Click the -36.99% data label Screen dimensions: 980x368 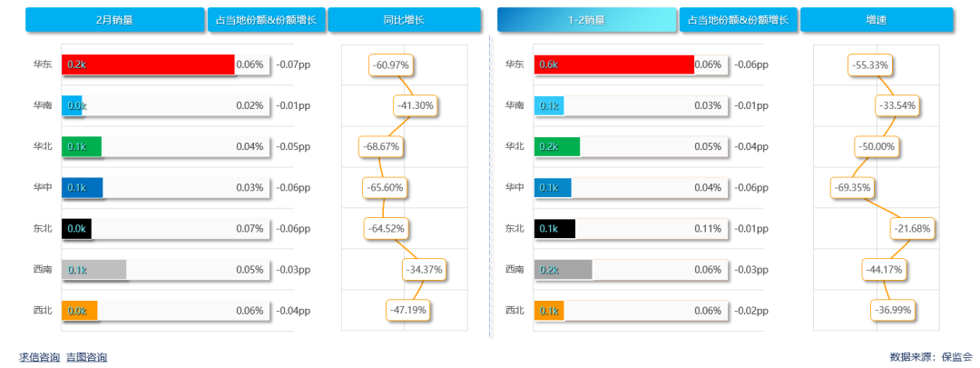[894, 310]
